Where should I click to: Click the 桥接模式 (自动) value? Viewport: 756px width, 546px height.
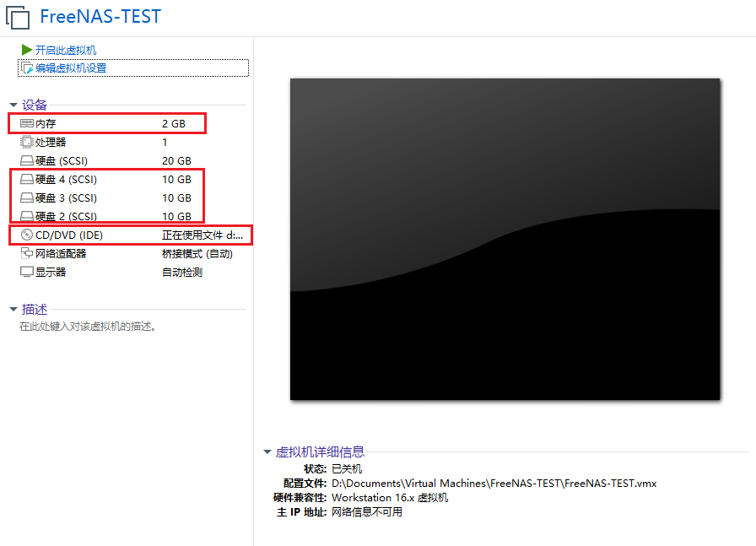pos(197,254)
